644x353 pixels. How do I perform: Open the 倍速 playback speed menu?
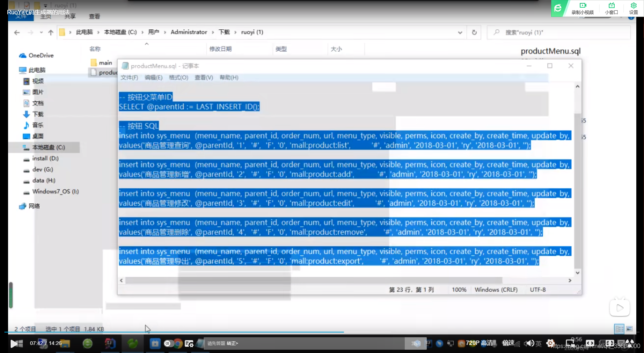tap(508, 343)
